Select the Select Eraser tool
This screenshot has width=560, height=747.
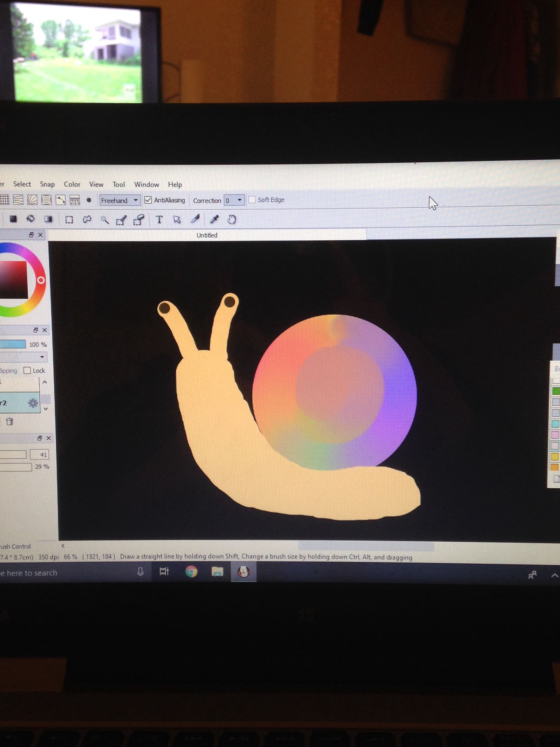[x=139, y=220]
